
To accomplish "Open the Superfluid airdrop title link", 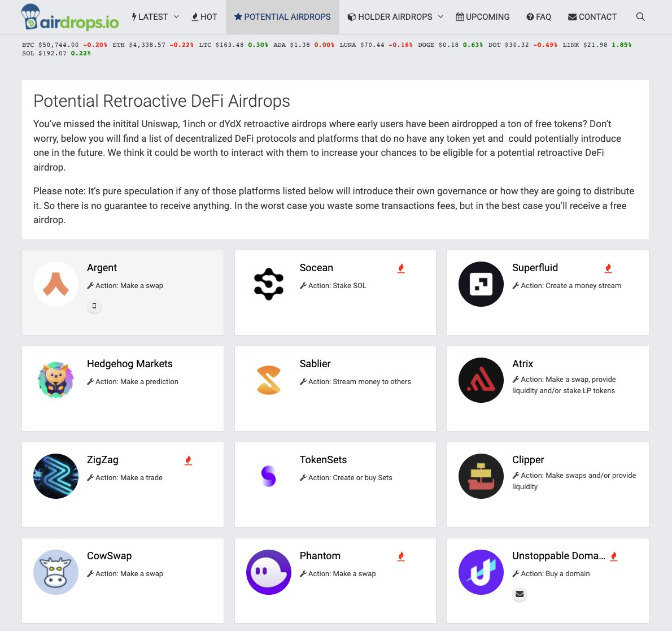I will coord(535,268).
